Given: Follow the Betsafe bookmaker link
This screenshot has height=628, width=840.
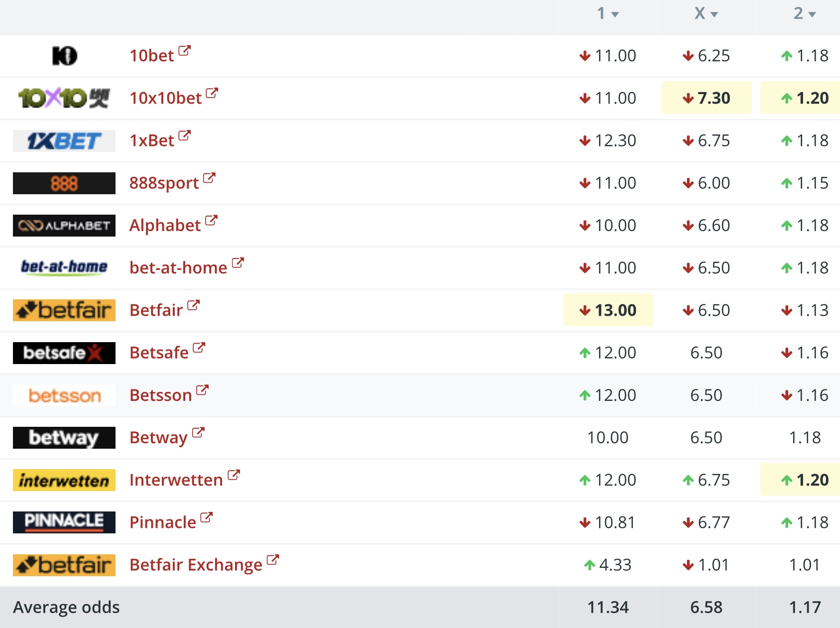Looking at the screenshot, I should pos(159,353).
